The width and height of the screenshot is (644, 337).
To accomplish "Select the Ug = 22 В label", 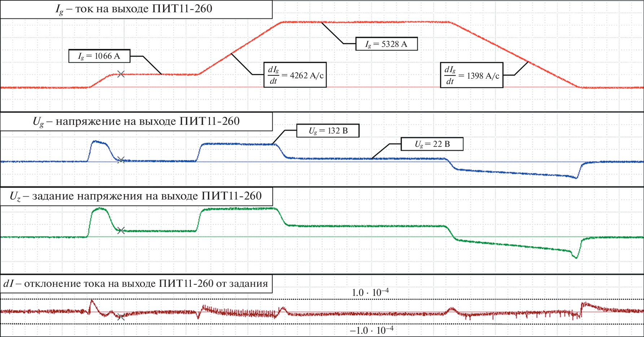I will click(x=432, y=144).
